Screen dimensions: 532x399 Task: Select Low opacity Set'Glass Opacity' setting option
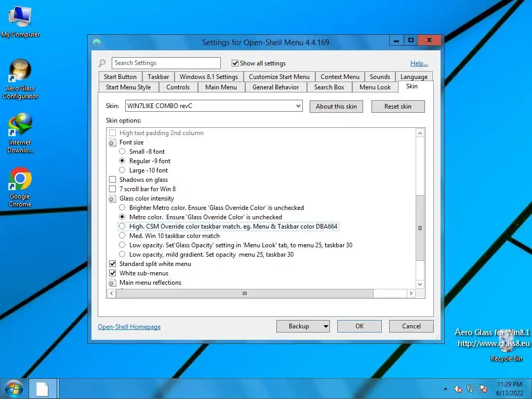[122, 245]
